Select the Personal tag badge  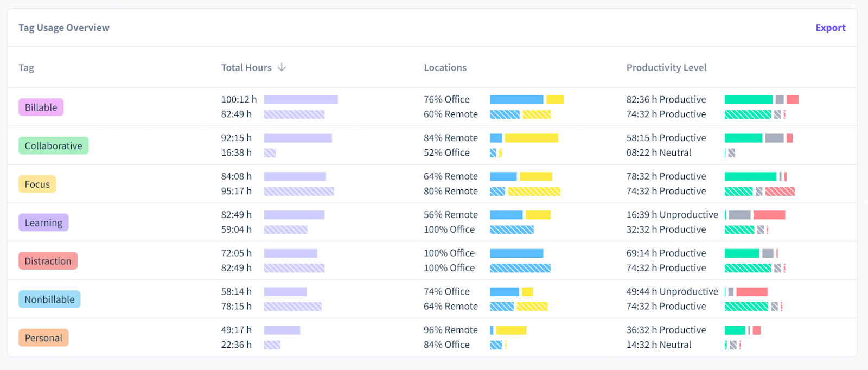43,338
